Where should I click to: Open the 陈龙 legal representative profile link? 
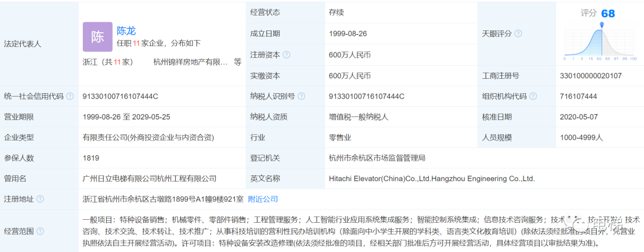126,30
